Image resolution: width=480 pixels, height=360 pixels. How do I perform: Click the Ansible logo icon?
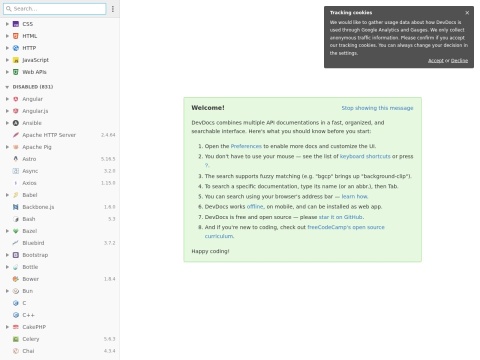click(x=16, y=123)
